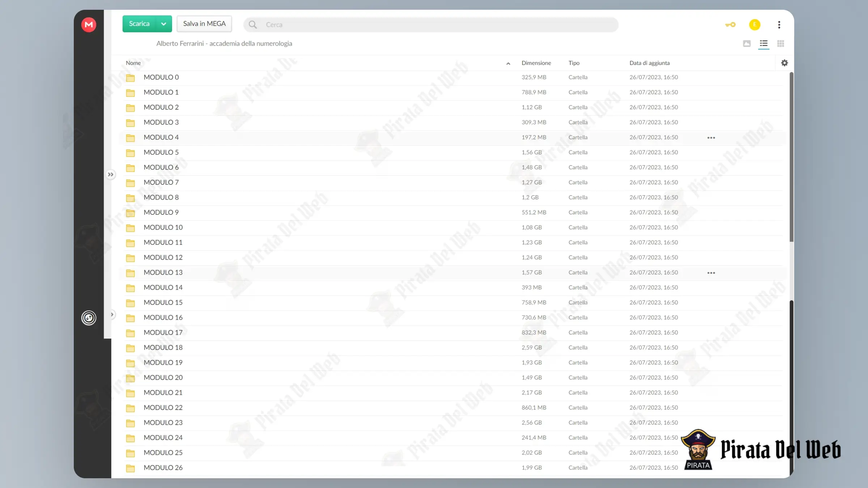Click the 860,1 MB size value
Image resolution: width=868 pixels, height=488 pixels.
[534, 407]
